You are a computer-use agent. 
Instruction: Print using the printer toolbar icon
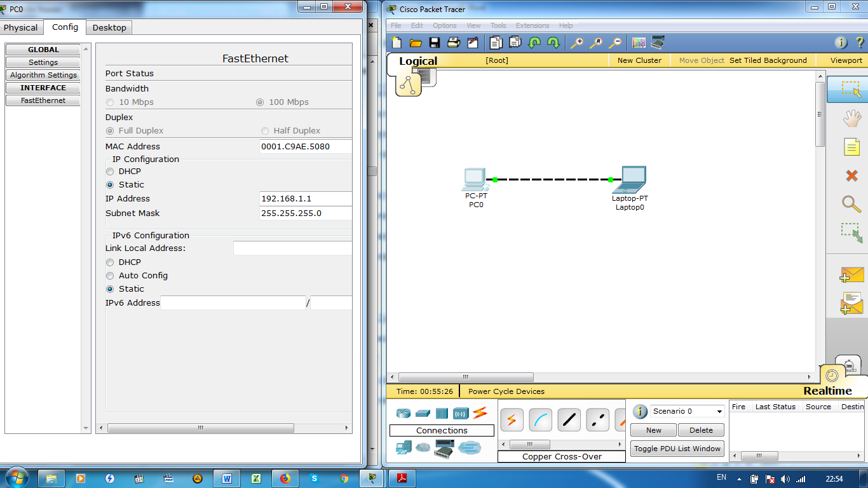(x=454, y=43)
